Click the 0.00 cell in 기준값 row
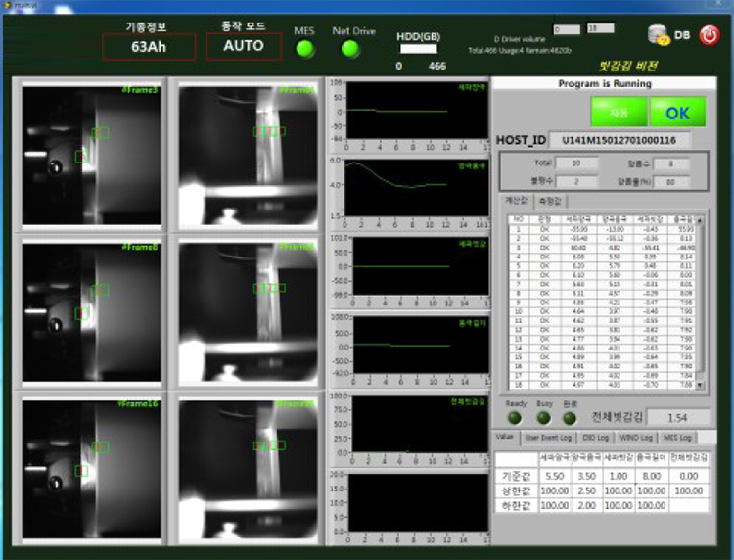This screenshot has width=734, height=560. (x=689, y=476)
